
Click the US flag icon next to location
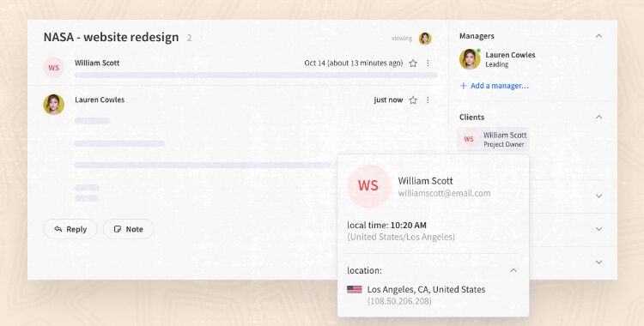[355, 289]
